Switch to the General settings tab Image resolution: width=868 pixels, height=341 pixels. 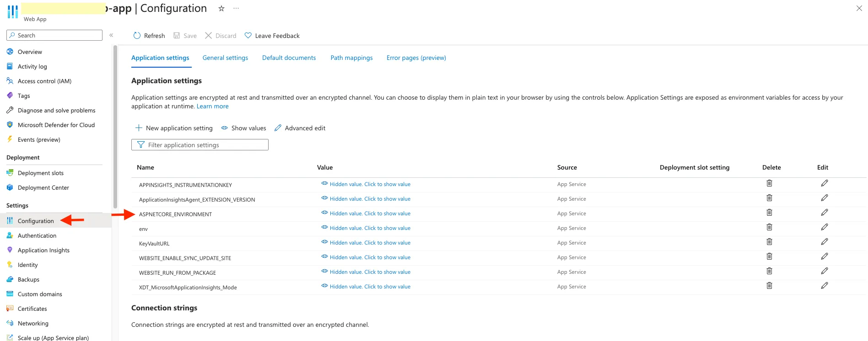tap(225, 58)
